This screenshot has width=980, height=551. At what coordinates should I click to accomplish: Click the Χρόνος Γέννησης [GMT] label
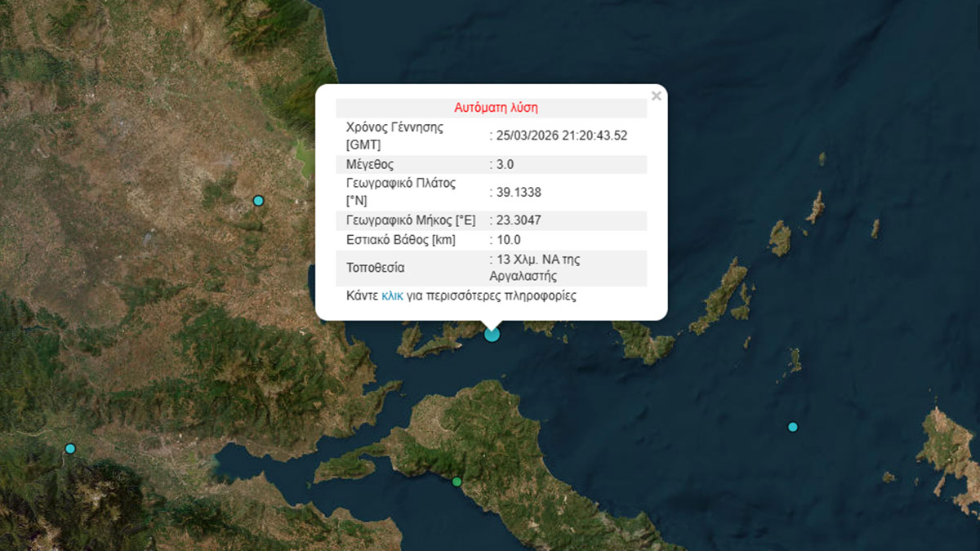click(x=395, y=136)
